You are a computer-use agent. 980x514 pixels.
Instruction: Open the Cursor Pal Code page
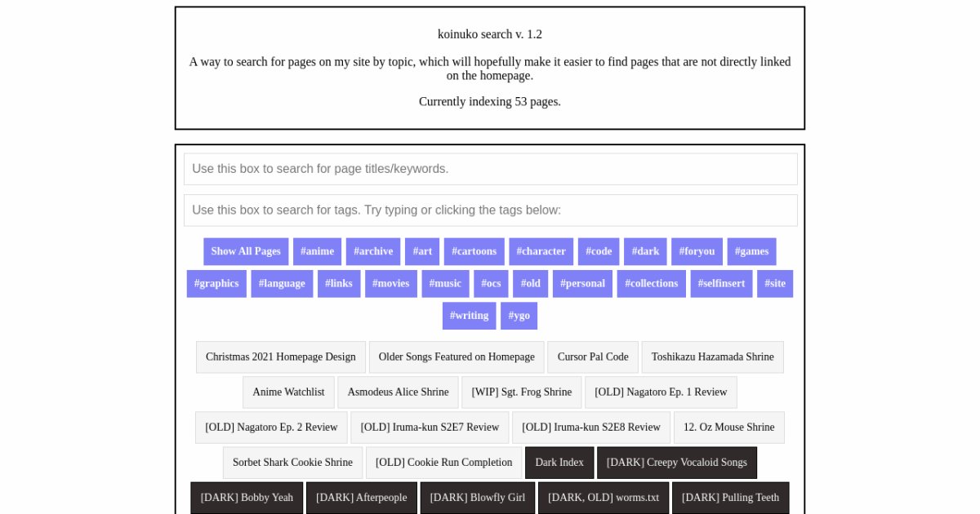point(593,357)
